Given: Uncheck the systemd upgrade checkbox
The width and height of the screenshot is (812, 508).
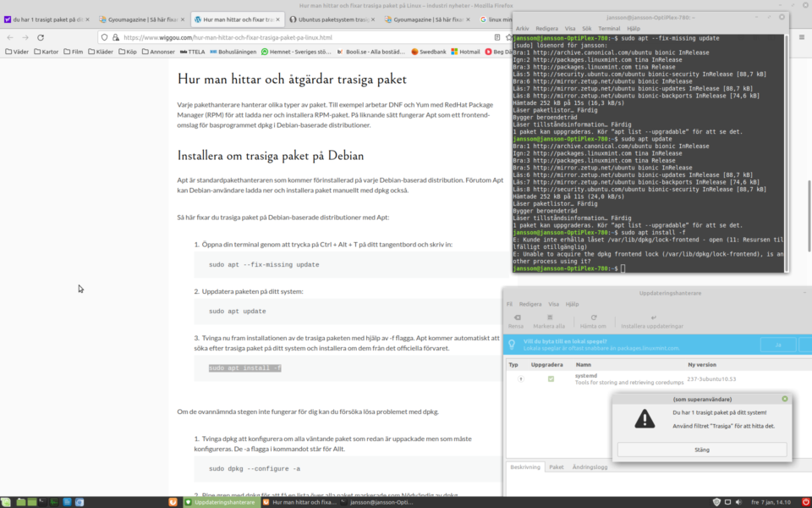Looking at the screenshot, I should click(x=551, y=379).
